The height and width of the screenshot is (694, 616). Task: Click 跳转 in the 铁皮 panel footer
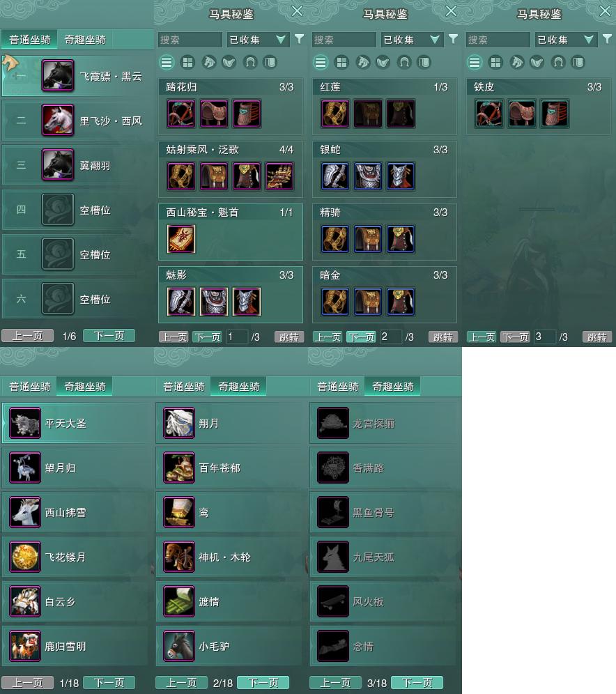tap(597, 337)
